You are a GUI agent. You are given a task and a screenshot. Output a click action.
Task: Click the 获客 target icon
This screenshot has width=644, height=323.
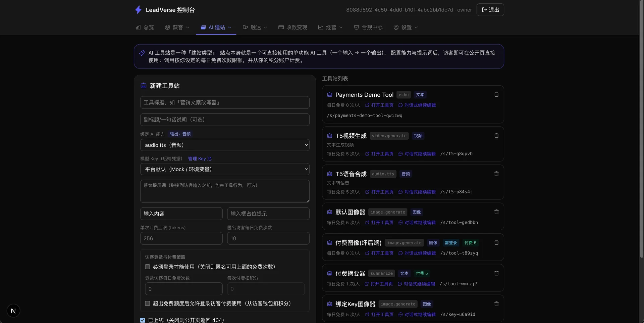(167, 27)
